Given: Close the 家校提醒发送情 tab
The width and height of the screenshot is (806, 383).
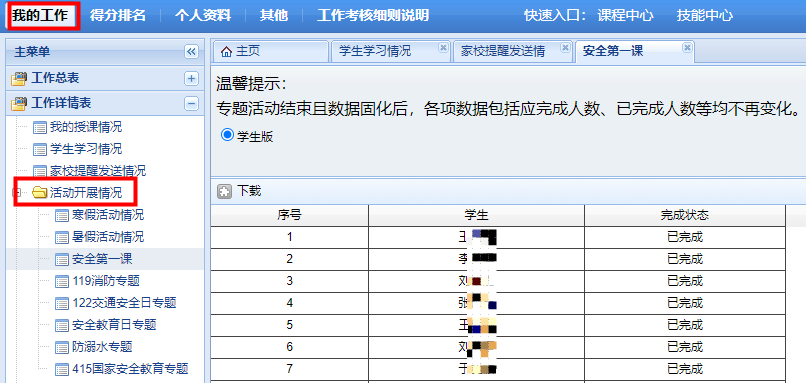Looking at the screenshot, I should click(x=565, y=47).
